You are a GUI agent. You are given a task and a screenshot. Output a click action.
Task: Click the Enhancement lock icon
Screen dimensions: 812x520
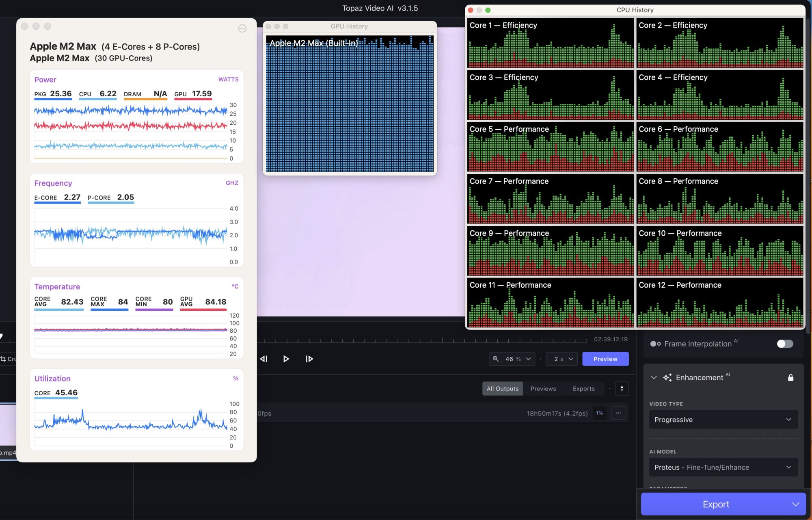[790, 377]
